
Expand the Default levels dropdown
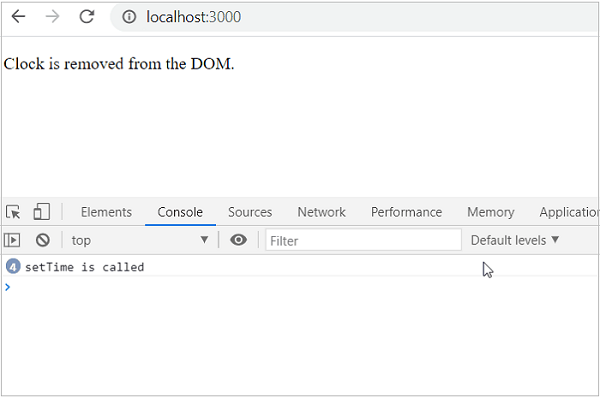tap(515, 240)
